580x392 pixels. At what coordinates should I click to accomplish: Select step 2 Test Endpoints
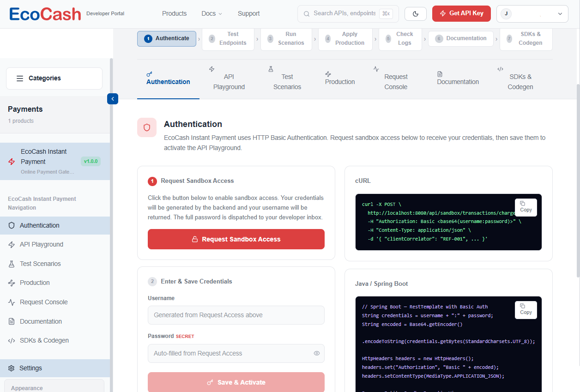coord(228,38)
